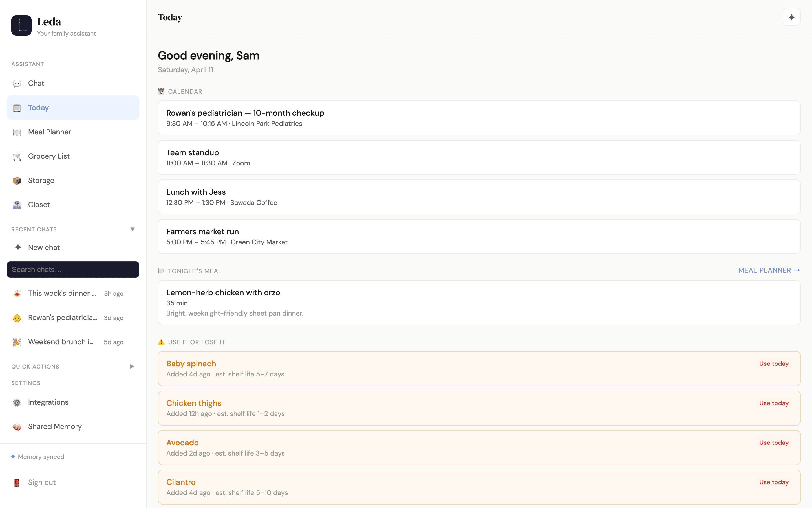Open Lemon-herb chicken with orzo meal card
Viewport: 812px width, 508px height.
coord(479,302)
